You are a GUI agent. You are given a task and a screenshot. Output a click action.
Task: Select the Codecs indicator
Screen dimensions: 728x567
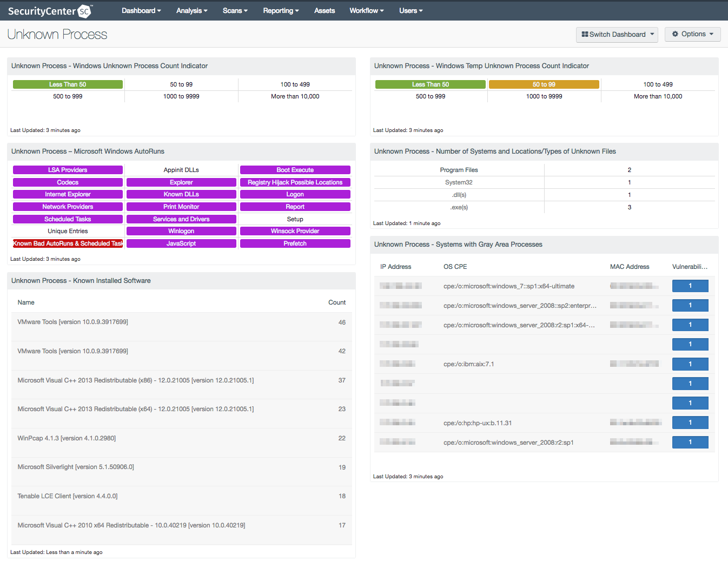pos(68,182)
